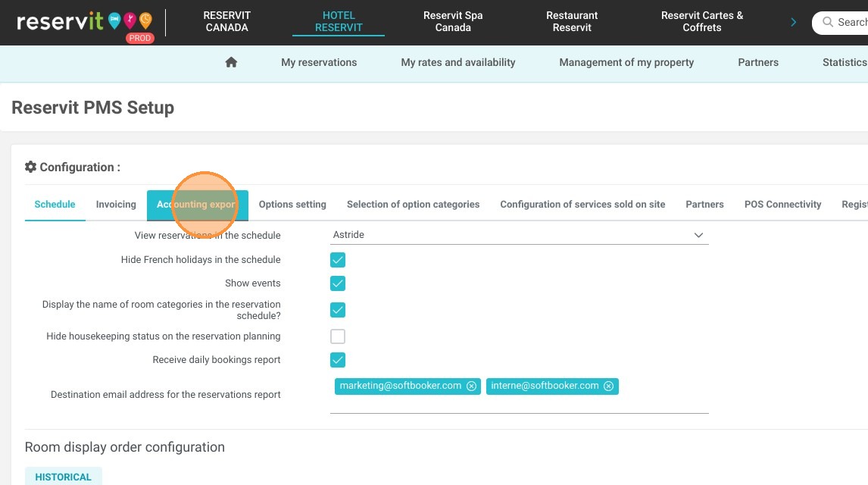Image resolution: width=868 pixels, height=485 pixels.
Task: Open the Accounting export tab
Action: pyautogui.click(x=197, y=205)
